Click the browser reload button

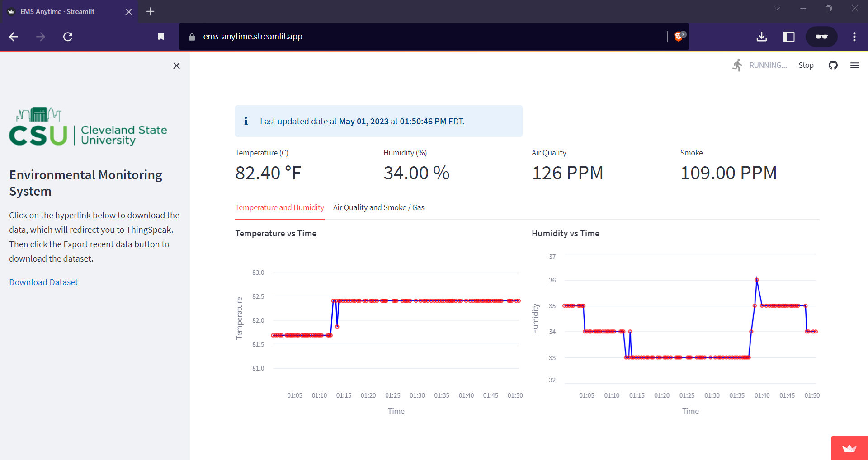coord(68,37)
